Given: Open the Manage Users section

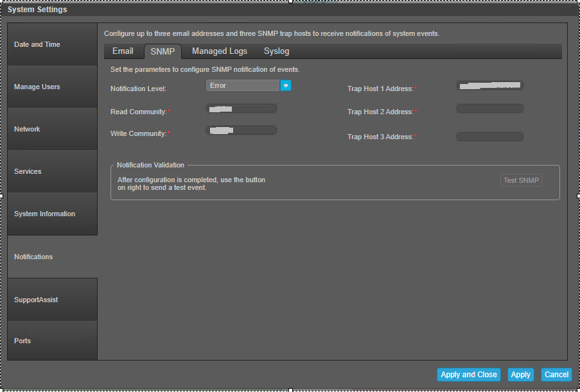Looking at the screenshot, I should pyautogui.click(x=52, y=87).
